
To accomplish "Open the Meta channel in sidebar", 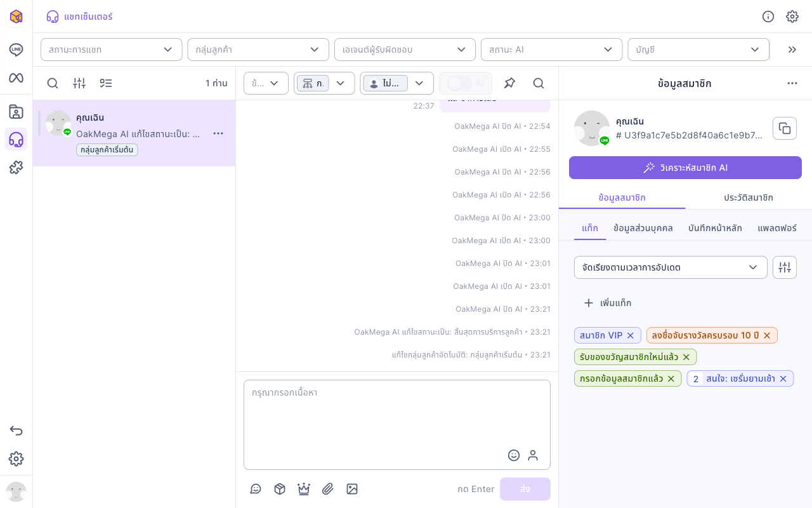I will (x=16, y=77).
